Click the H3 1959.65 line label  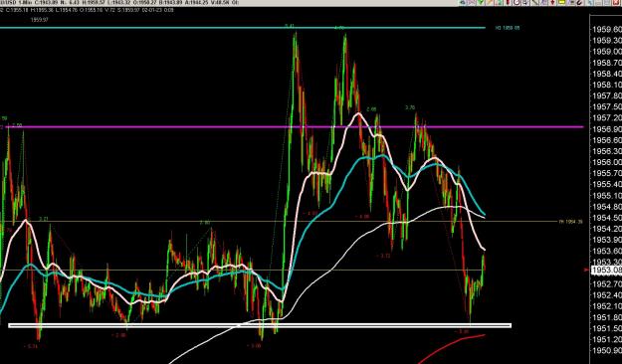click(x=508, y=28)
